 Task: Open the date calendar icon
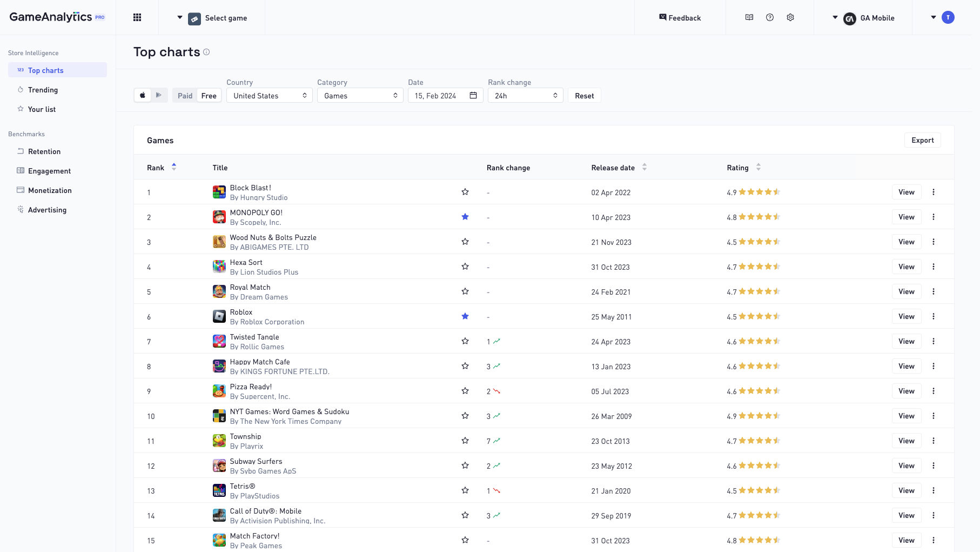click(473, 95)
